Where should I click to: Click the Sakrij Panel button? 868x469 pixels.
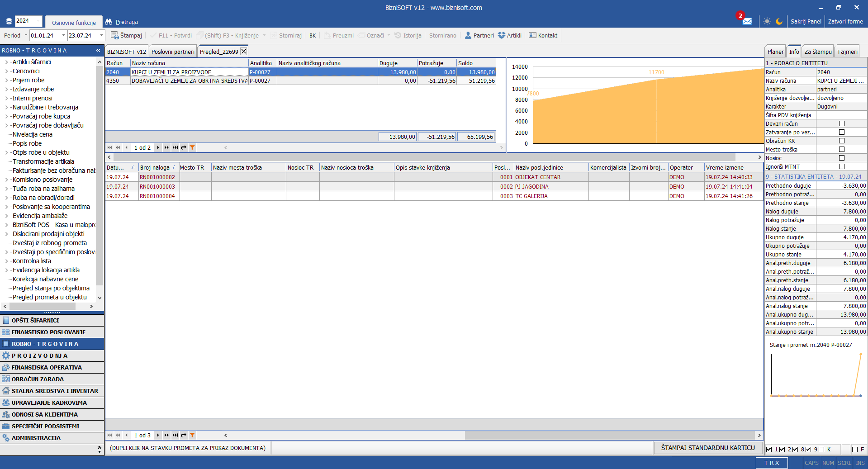806,21
